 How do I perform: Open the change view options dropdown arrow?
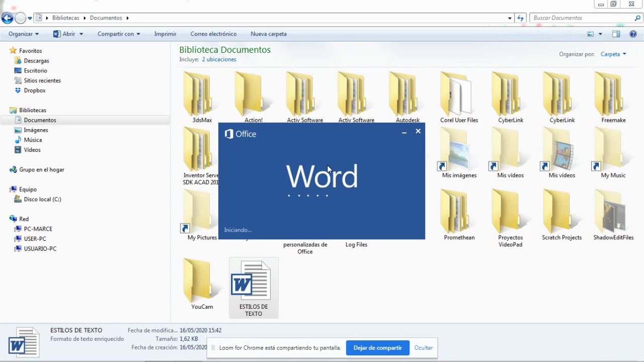point(600,34)
